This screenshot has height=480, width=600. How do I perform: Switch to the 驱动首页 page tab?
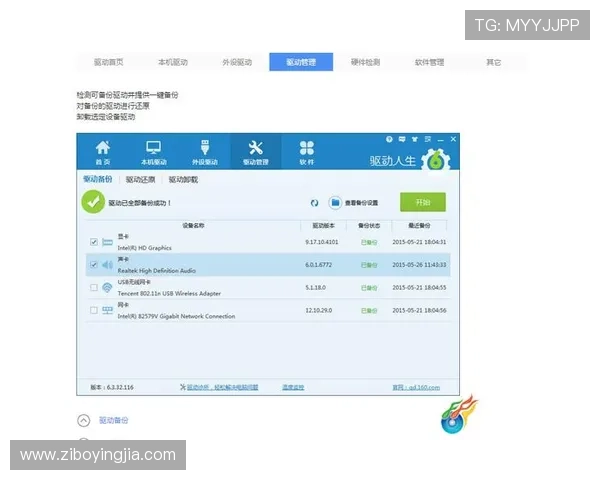click(109, 62)
